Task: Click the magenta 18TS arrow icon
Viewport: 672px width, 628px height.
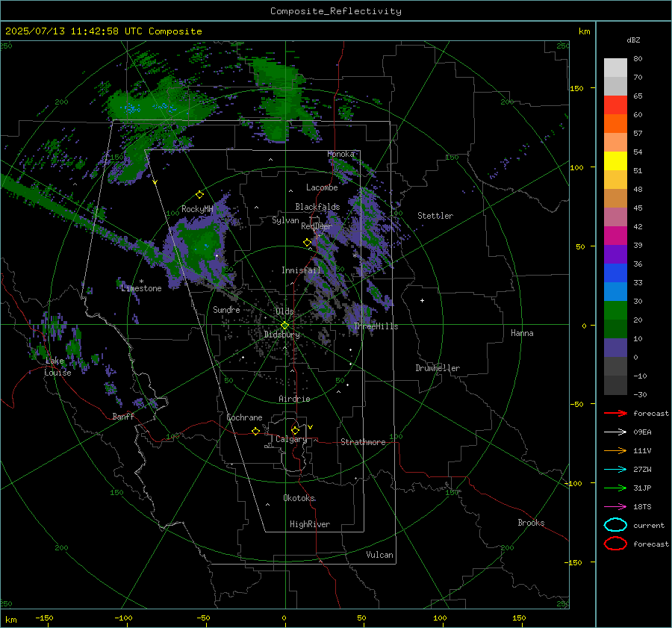Action: coord(615,507)
